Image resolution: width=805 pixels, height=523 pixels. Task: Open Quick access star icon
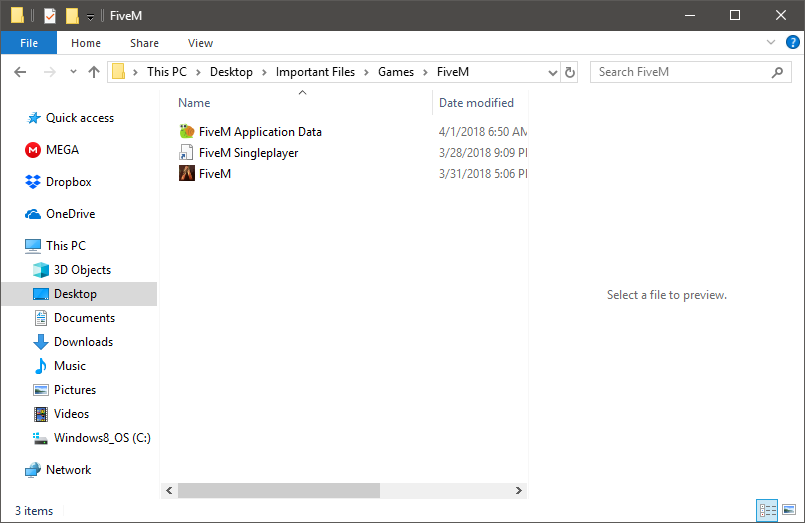click(34, 118)
